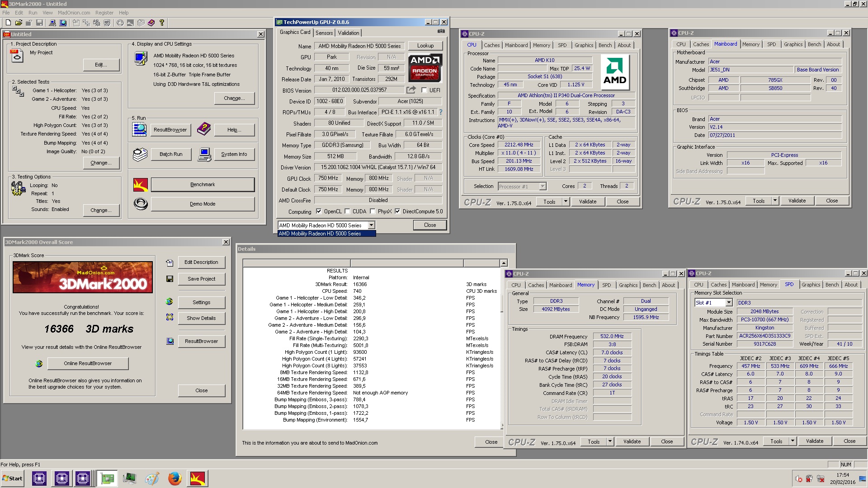This screenshot has width=868, height=488.
Task: Start the Benchmark button
Action: tap(203, 184)
